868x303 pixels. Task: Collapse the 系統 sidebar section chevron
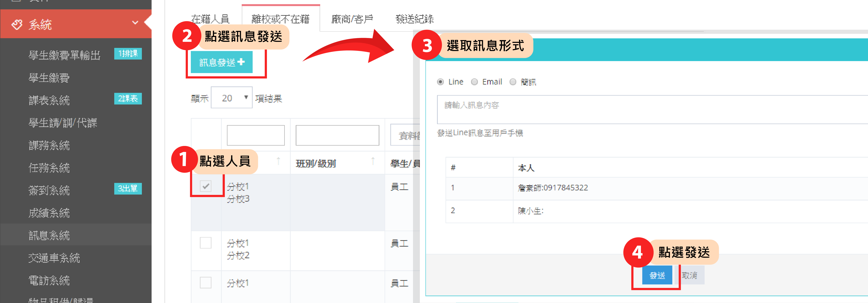135,23
